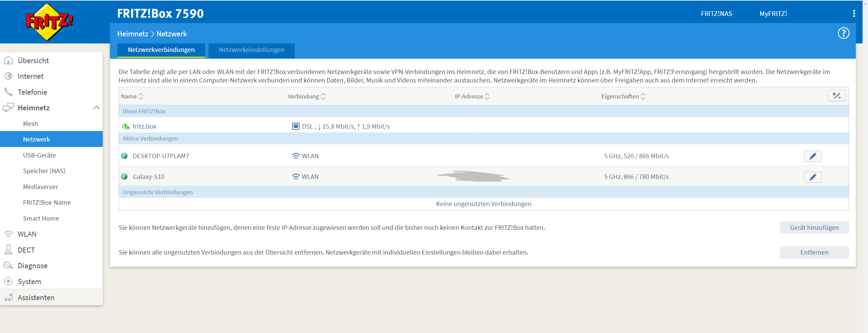Select Netzwerk submenu entry
868x333 pixels.
pos(51,139)
